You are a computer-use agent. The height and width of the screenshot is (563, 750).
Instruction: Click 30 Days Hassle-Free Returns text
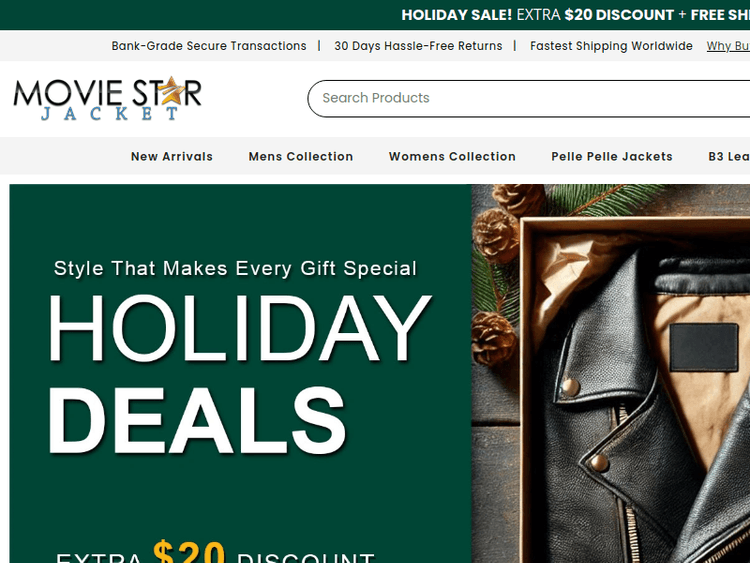click(x=418, y=46)
